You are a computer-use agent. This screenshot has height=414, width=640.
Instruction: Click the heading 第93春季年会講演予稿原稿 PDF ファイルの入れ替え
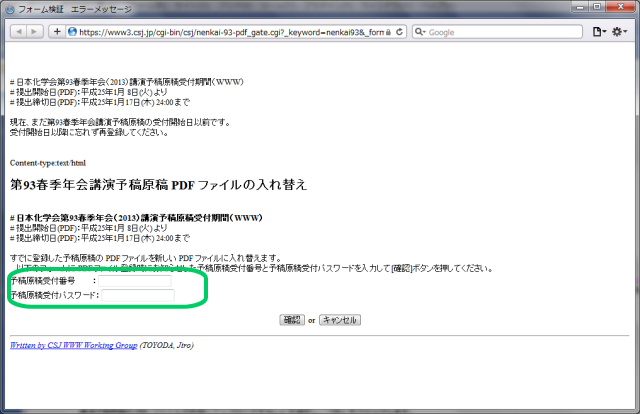(x=158, y=185)
